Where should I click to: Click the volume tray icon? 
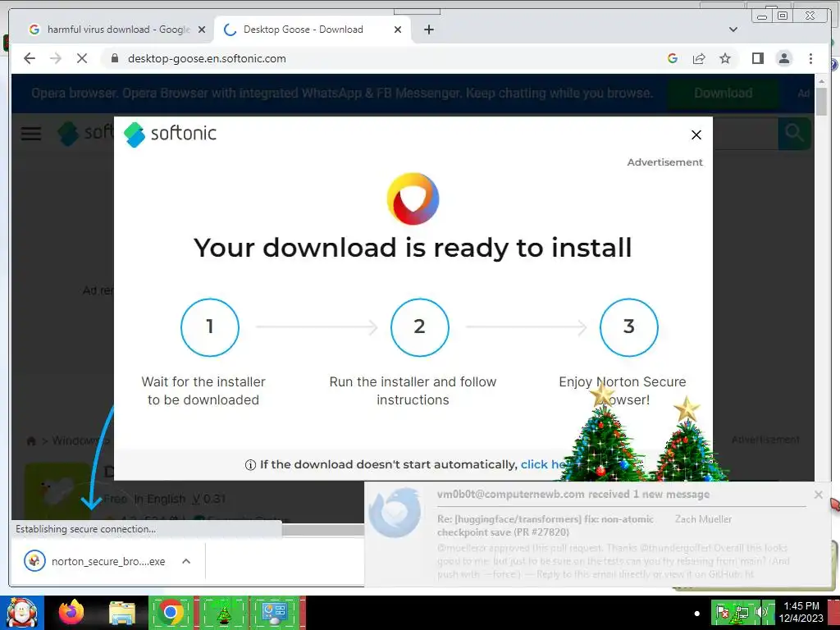(x=760, y=612)
